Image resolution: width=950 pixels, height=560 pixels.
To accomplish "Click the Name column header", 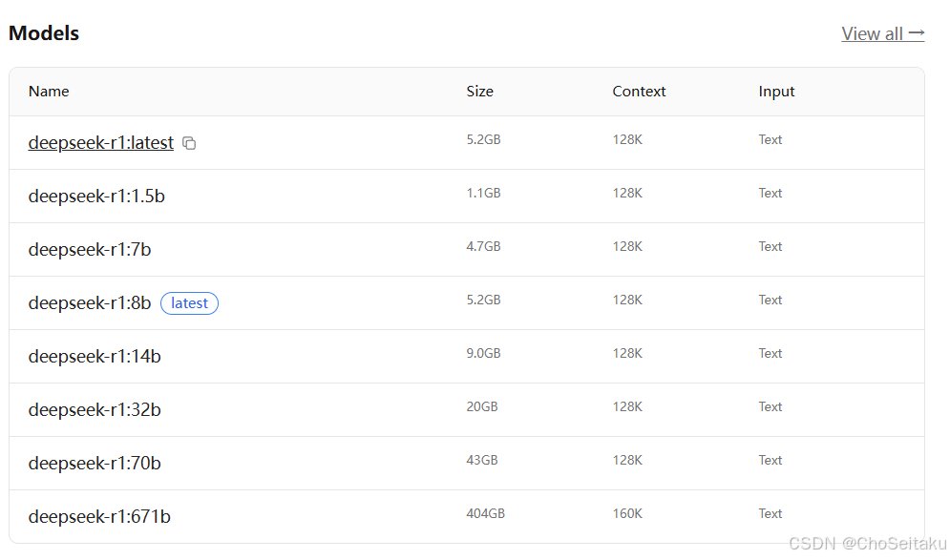I will (x=49, y=92).
